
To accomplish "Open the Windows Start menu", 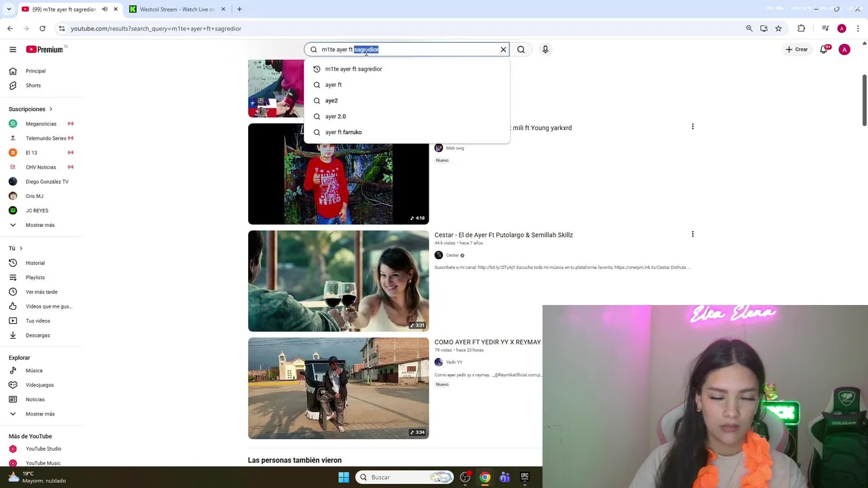I will point(344,477).
